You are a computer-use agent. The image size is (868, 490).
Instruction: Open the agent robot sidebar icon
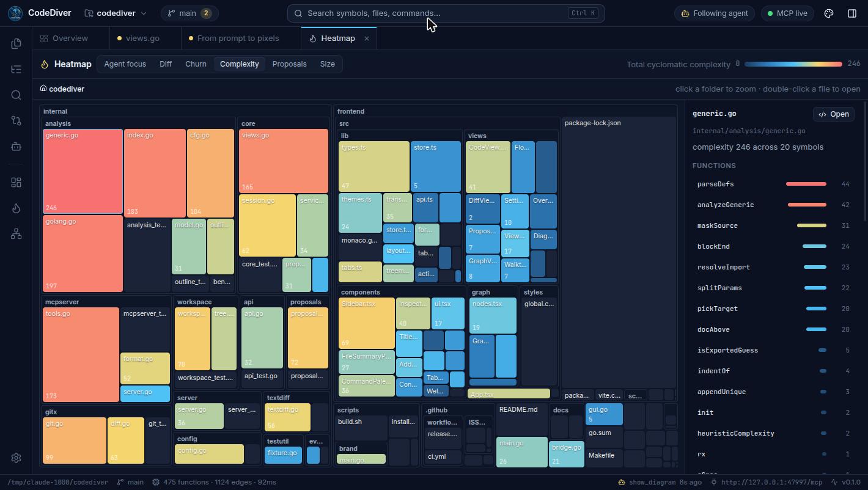click(x=17, y=146)
